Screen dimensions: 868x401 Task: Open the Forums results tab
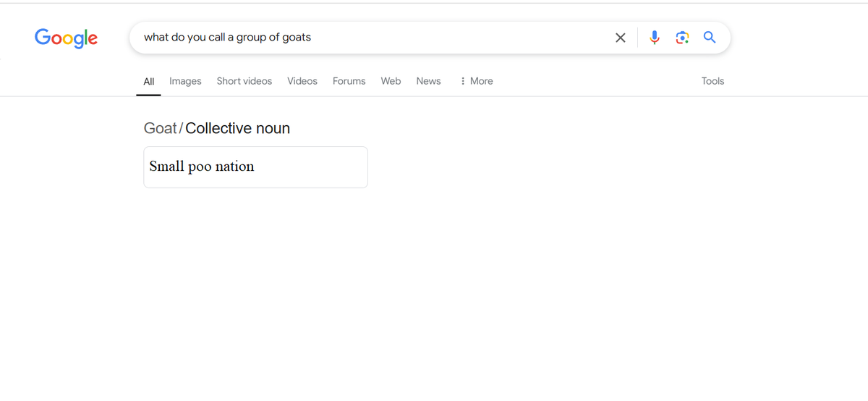(x=349, y=81)
